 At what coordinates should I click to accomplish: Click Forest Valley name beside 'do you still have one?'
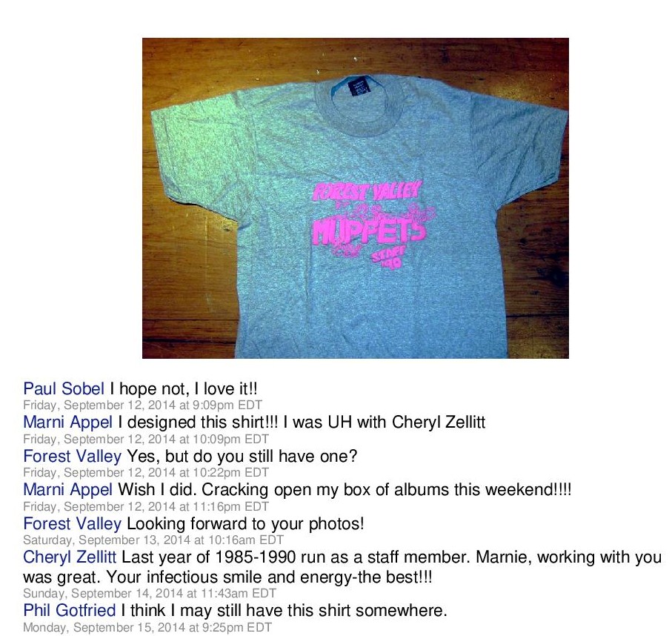click(73, 456)
